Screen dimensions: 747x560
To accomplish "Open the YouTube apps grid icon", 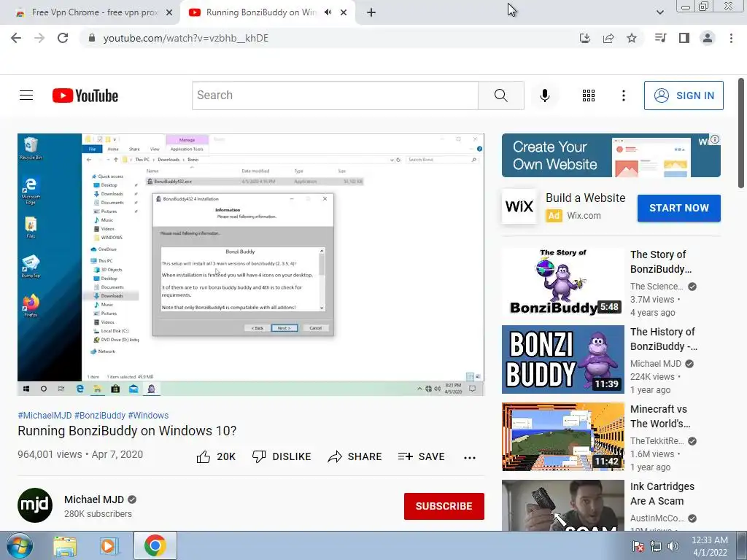I will coord(589,96).
